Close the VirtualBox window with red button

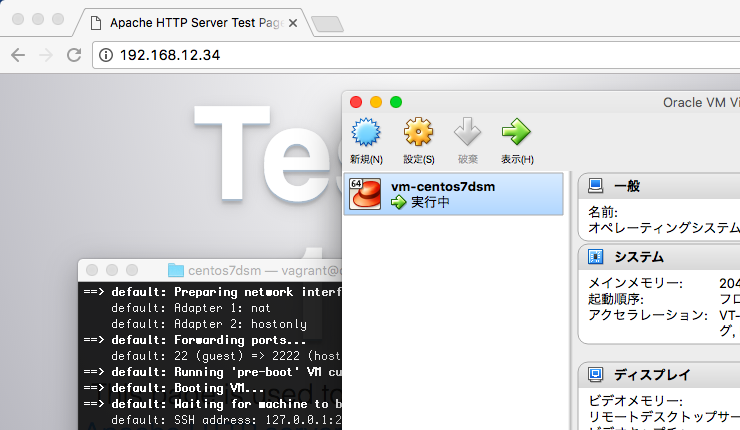pos(356,102)
